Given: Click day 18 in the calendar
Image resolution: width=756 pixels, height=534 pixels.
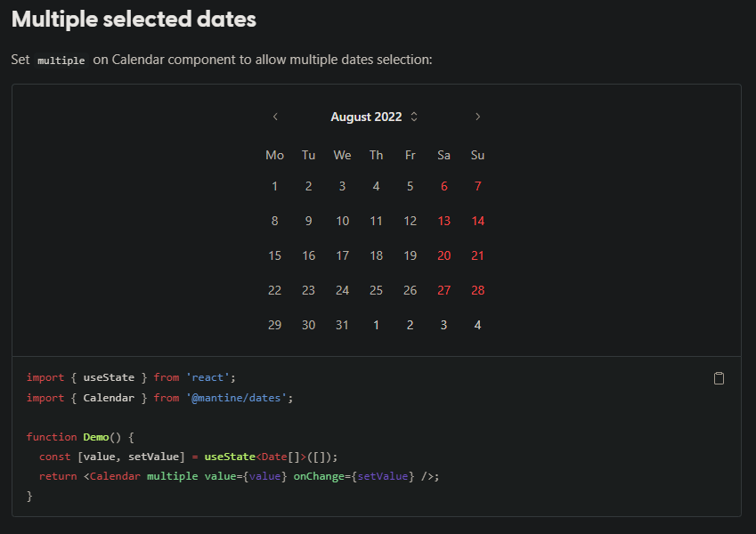Looking at the screenshot, I should point(376,255).
